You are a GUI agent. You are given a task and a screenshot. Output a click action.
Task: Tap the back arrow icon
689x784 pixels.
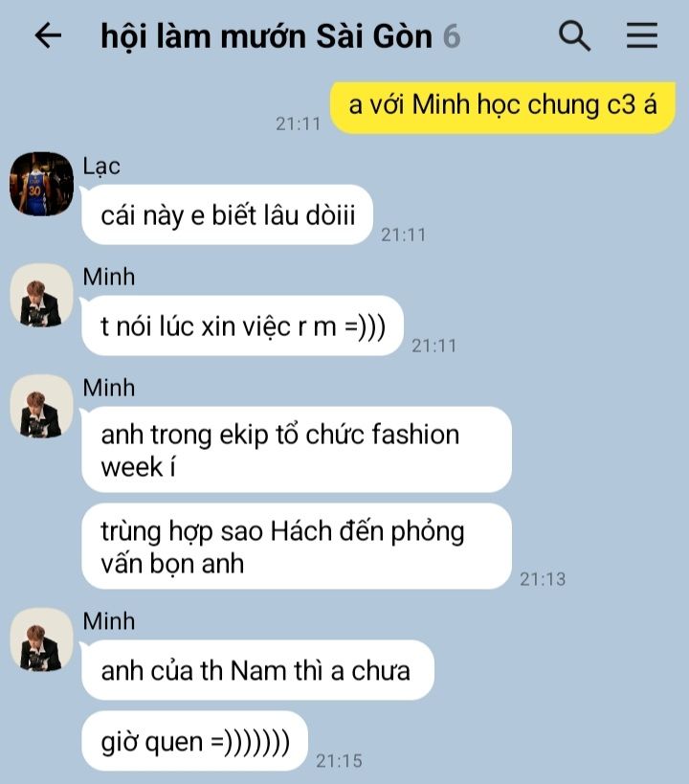coord(48,35)
